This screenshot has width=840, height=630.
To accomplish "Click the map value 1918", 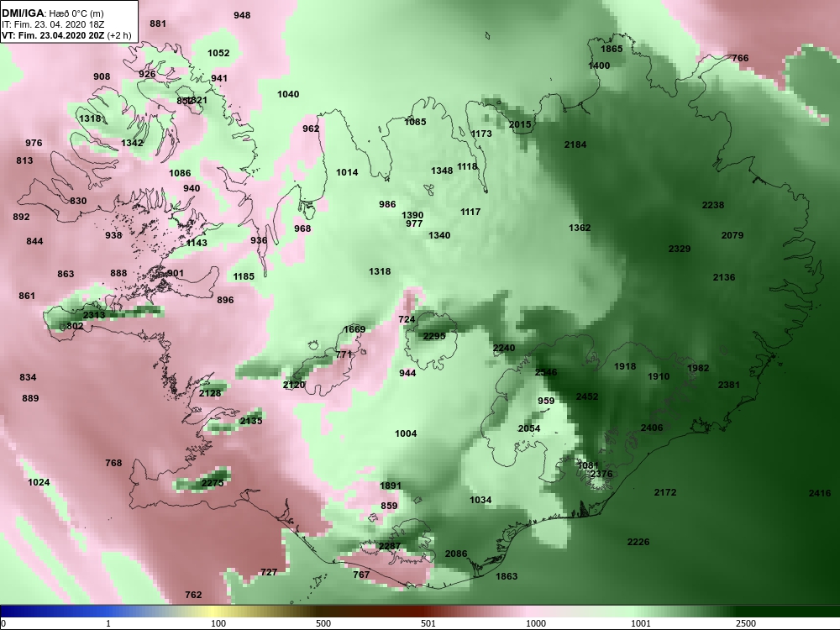I will tap(625, 367).
